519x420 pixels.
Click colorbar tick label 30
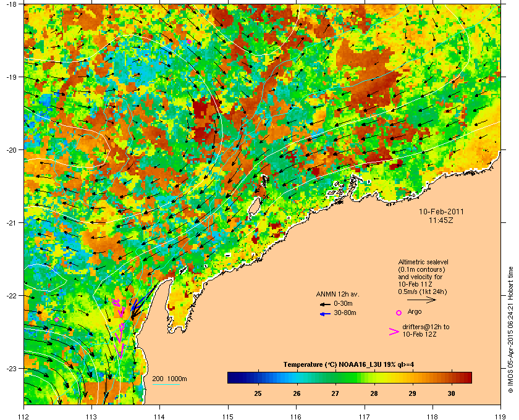[451, 393]
